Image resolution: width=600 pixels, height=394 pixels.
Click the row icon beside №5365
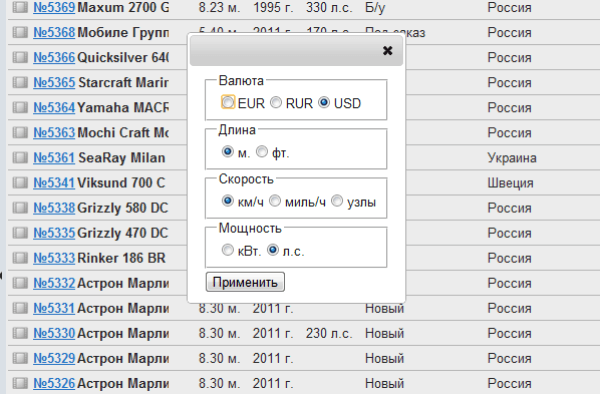(20, 82)
